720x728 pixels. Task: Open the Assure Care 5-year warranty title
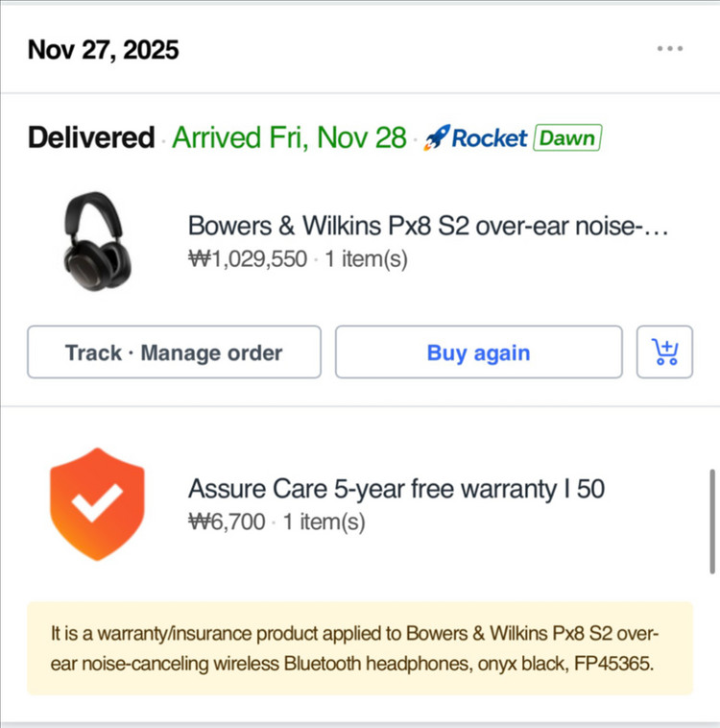[x=396, y=489]
